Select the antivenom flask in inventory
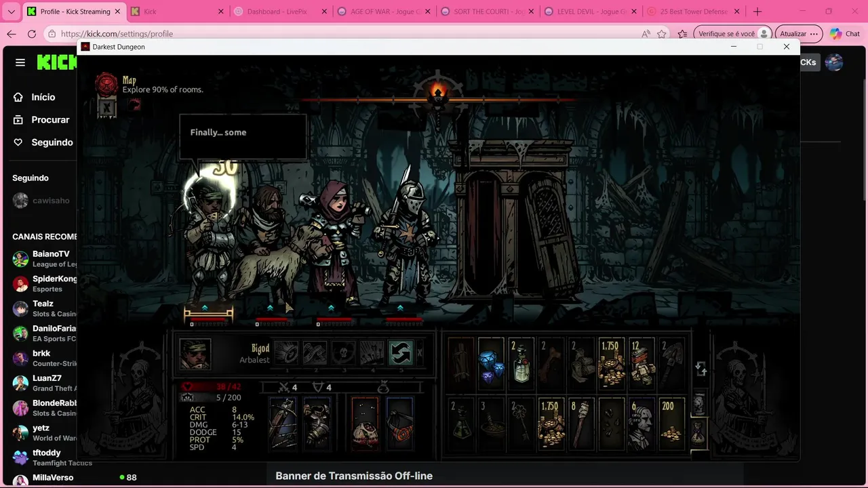This screenshot has width=868, height=488. 461,424
